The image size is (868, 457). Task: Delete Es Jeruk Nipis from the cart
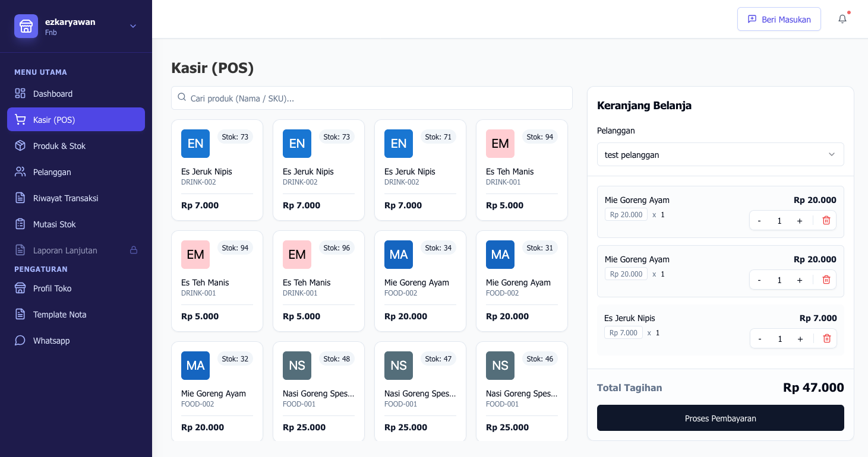(826, 338)
